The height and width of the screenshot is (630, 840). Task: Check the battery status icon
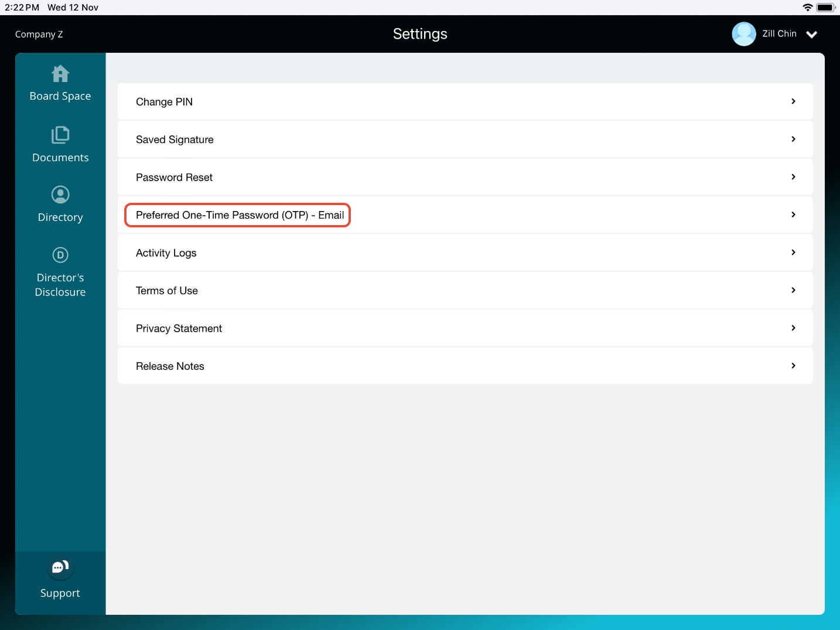pyautogui.click(x=825, y=8)
